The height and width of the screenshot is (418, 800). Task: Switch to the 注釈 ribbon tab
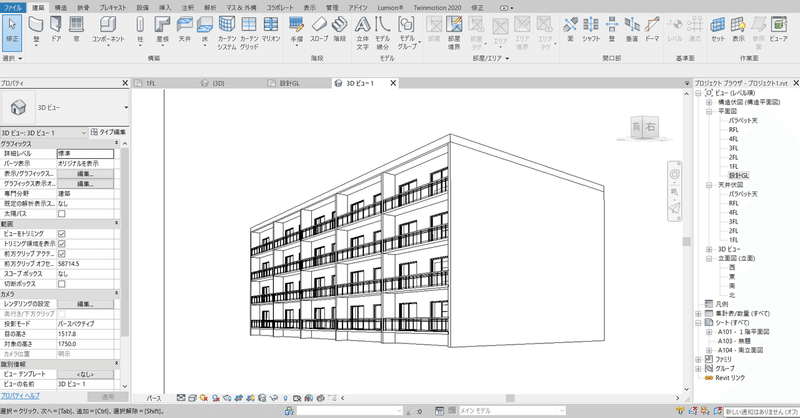[x=188, y=8]
